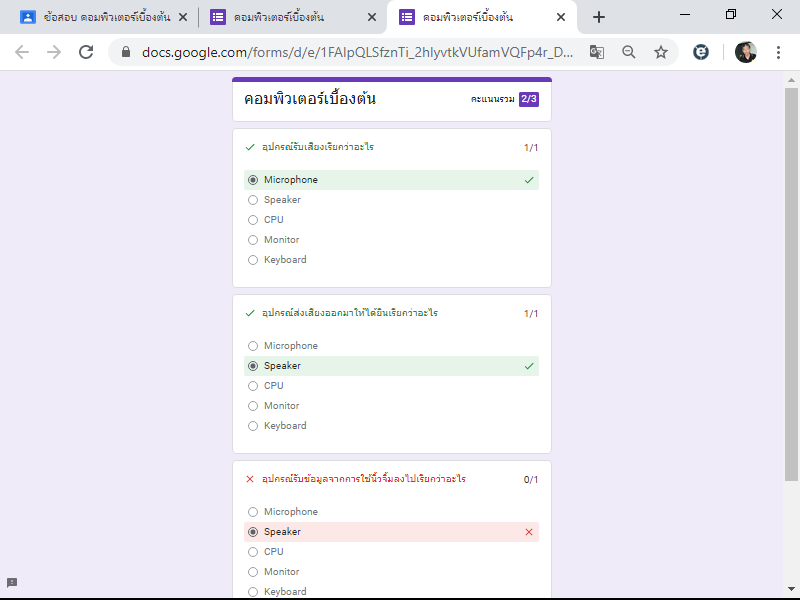Open the browser extension icon beside the star

[x=701, y=52]
